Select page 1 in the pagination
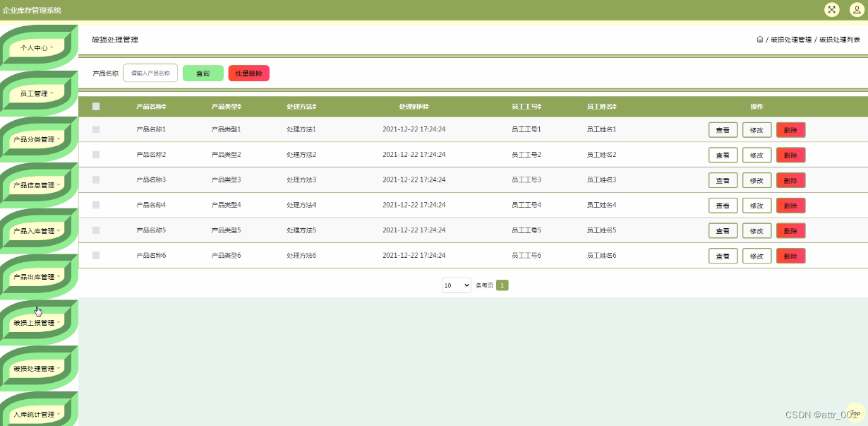868x426 pixels. click(x=502, y=285)
